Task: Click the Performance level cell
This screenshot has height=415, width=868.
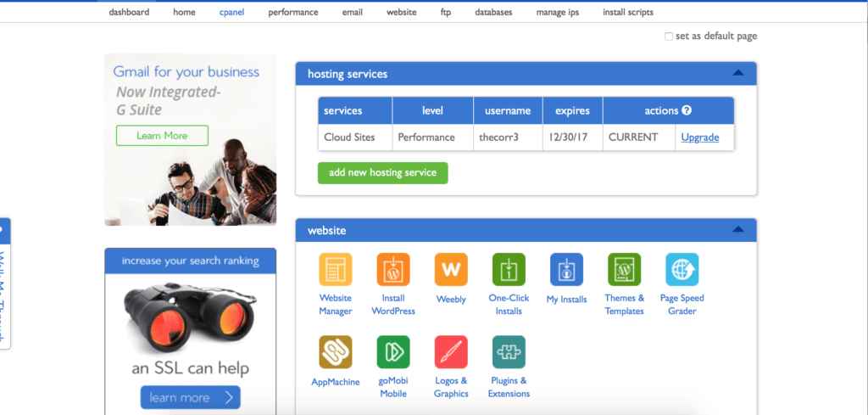Action: pos(433,137)
